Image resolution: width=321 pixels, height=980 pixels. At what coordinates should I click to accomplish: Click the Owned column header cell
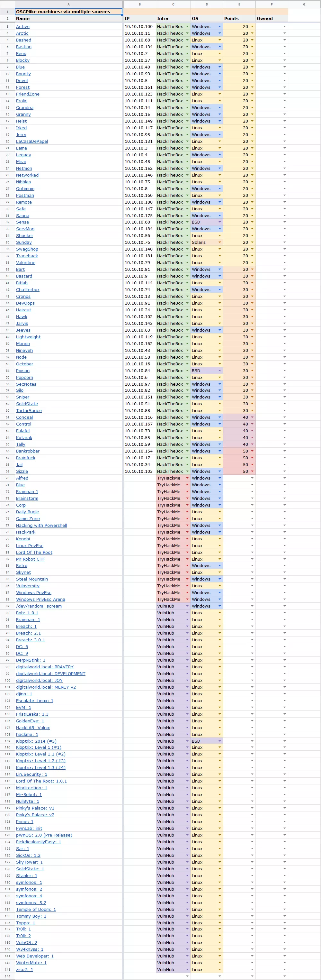coord(271,19)
